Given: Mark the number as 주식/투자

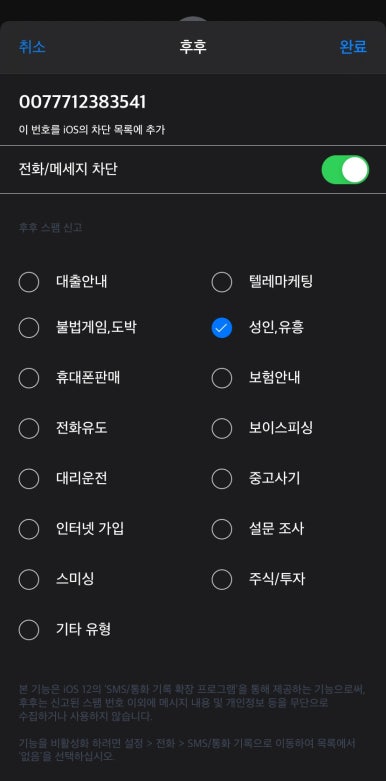Looking at the screenshot, I should pos(222,579).
